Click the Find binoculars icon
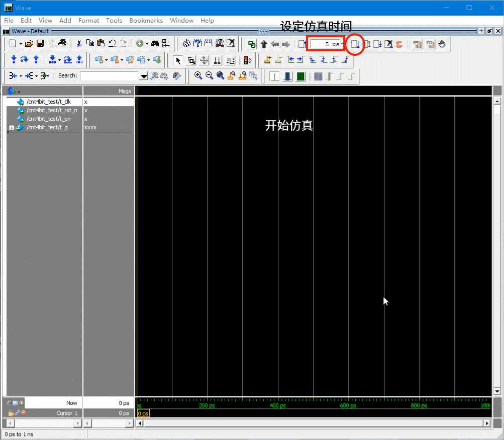Image resolution: width=504 pixels, height=440 pixels. (x=155, y=43)
